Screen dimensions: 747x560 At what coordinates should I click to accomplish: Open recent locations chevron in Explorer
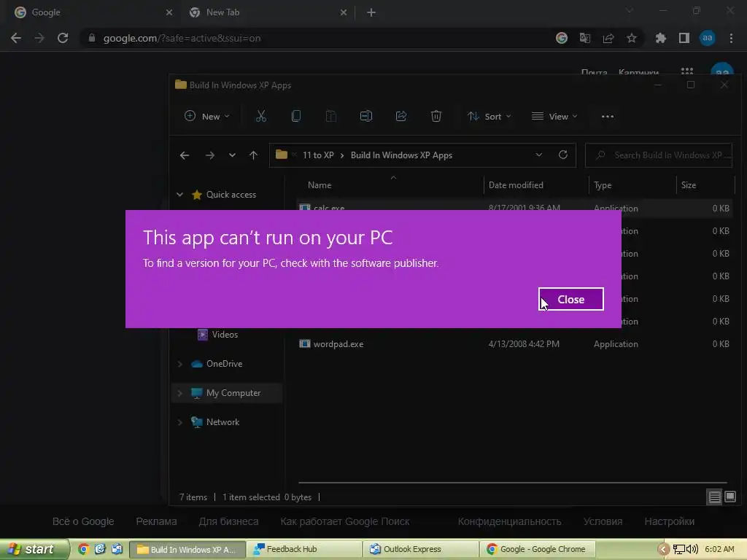click(232, 155)
